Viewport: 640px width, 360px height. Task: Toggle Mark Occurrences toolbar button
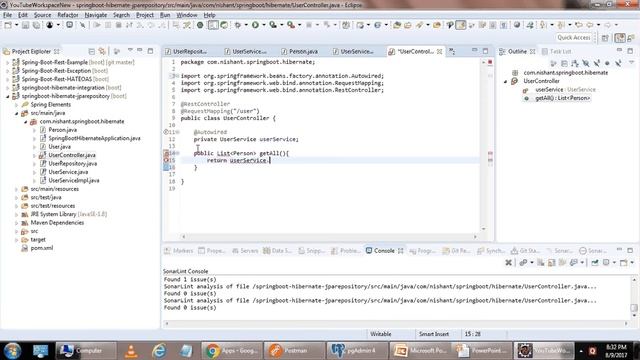461,25
